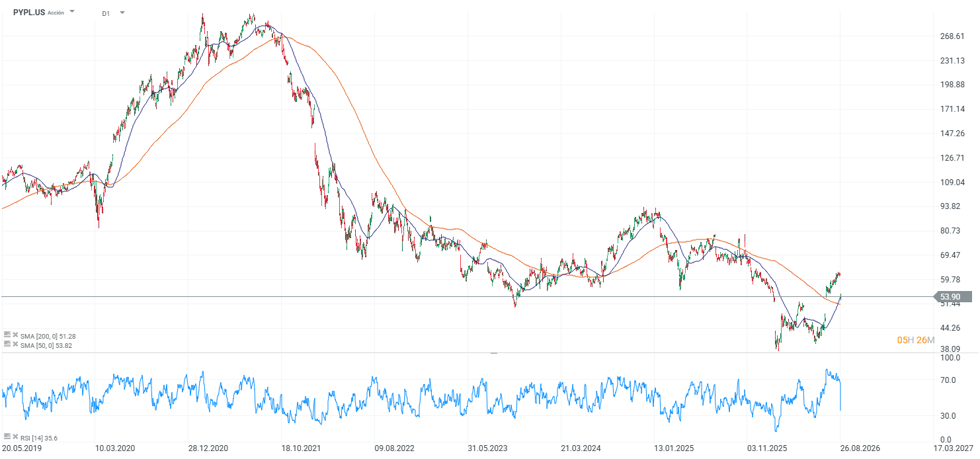980x459 pixels.
Task: Click the 147.26 price axis label
Action: tap(952, 134)
